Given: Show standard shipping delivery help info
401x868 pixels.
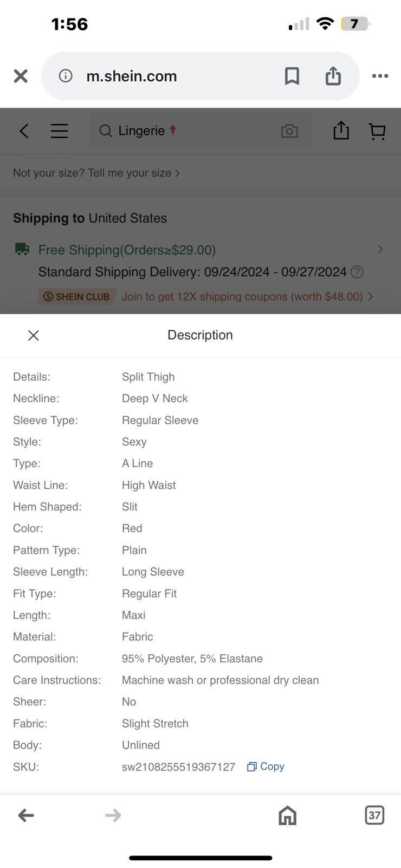Looking at the screenshot, I should [x=357, y=272].
